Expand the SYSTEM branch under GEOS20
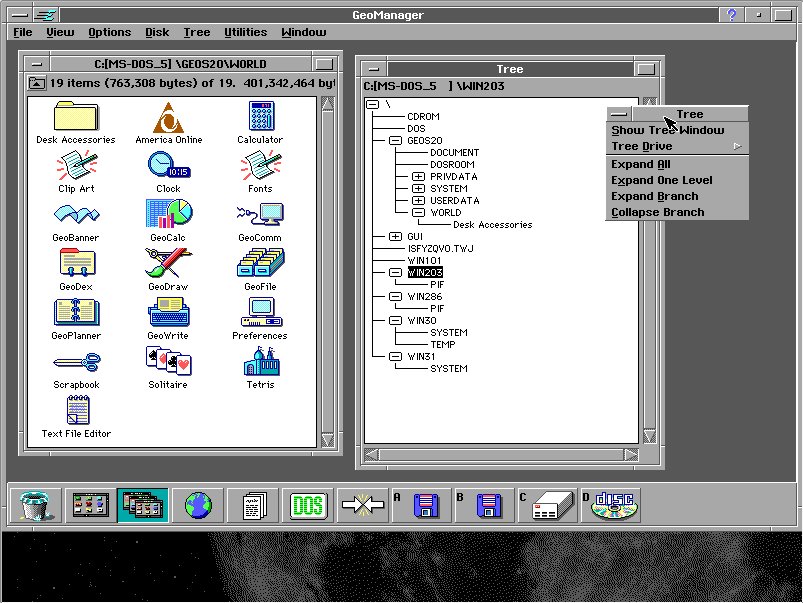 pos(418,189)
